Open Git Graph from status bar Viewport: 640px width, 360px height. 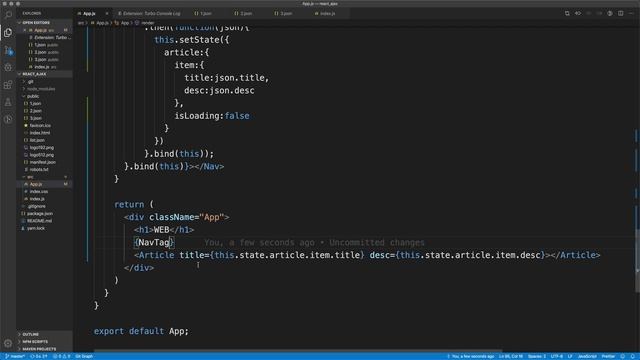(x=84, y=356)
